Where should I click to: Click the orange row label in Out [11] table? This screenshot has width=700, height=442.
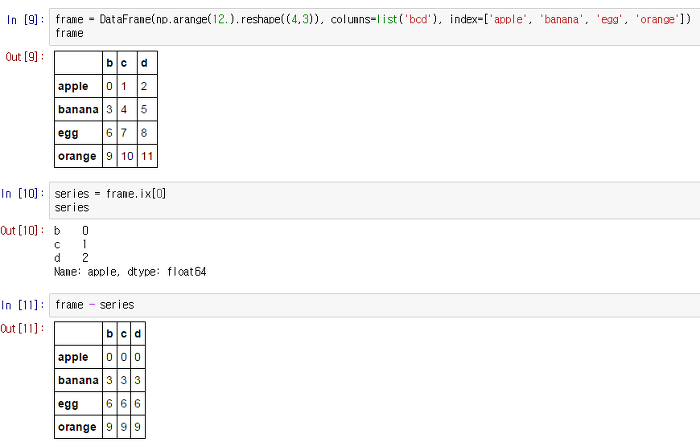pos(79,427)
